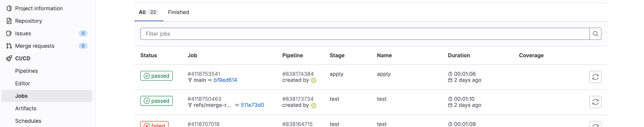Click the Coverage column header
The height and width of the screenshot is (127, 644).
click(531, 56)
